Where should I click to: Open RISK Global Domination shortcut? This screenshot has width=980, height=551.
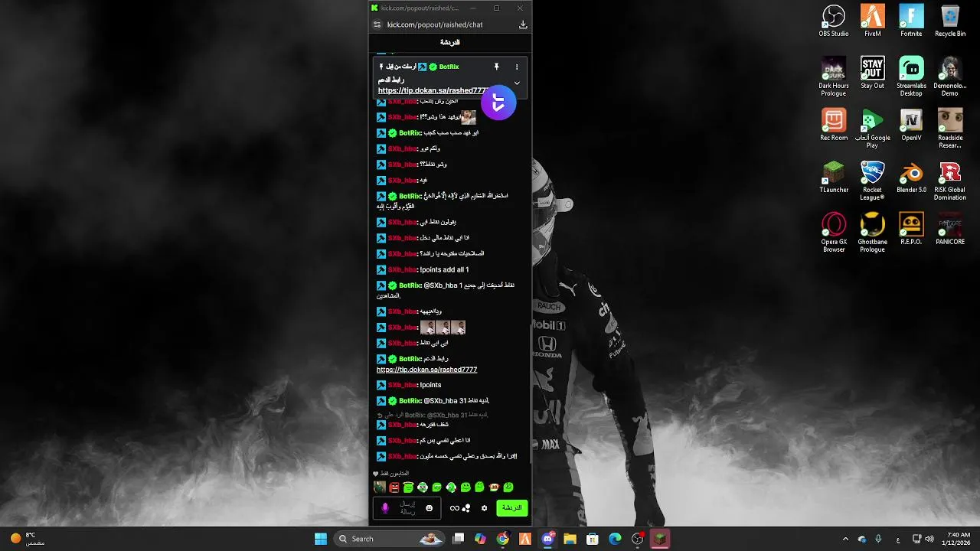[x=950, y=181]
